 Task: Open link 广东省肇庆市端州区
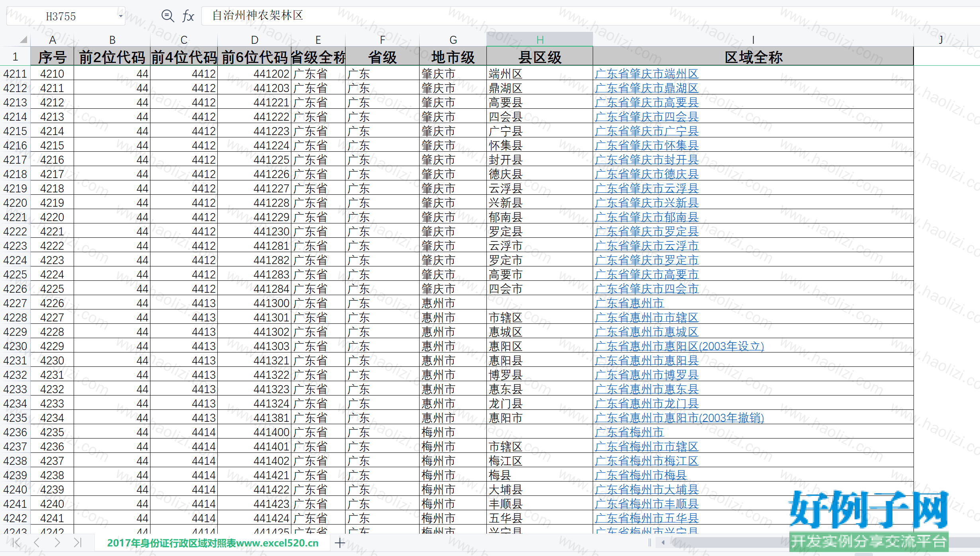(647, 74)
